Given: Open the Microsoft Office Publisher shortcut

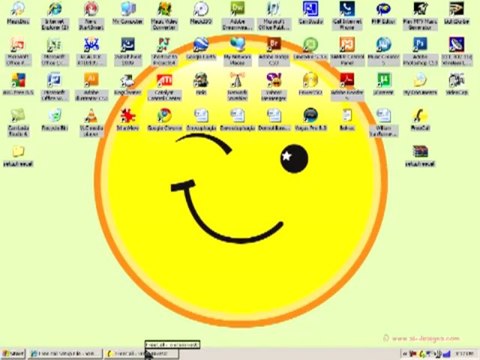Looking at the screenshot, I should (x=274, y=16).
